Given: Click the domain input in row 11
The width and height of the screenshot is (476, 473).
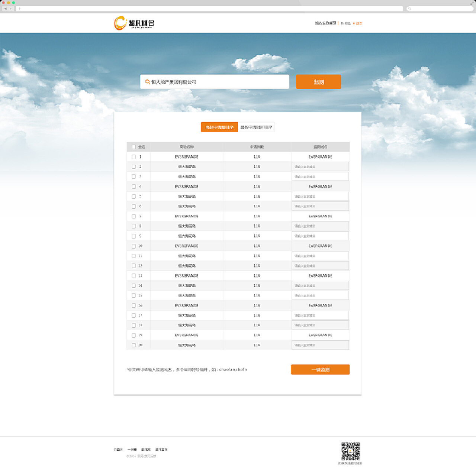Looking at the screenshot, I should click(320, 256).
